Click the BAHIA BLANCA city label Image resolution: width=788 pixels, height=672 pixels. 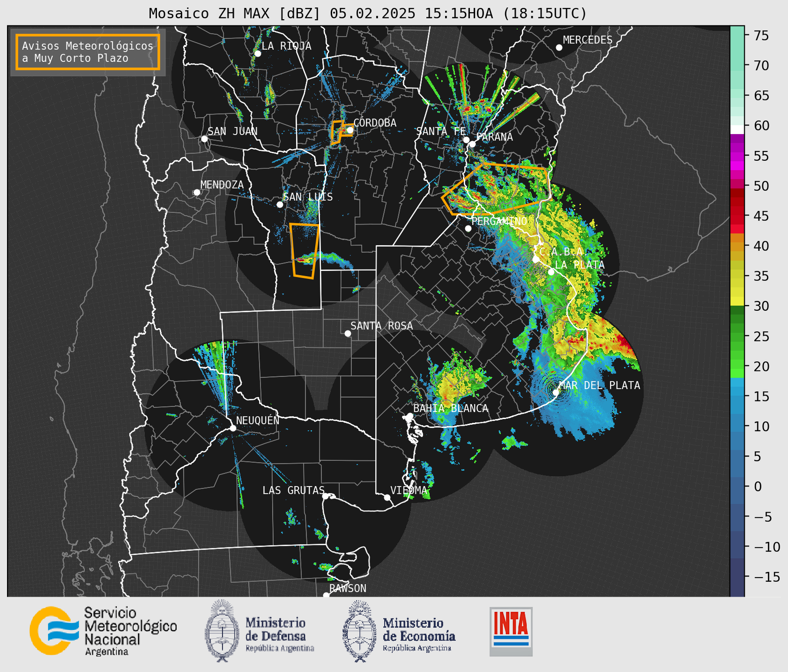coord(451,408)
